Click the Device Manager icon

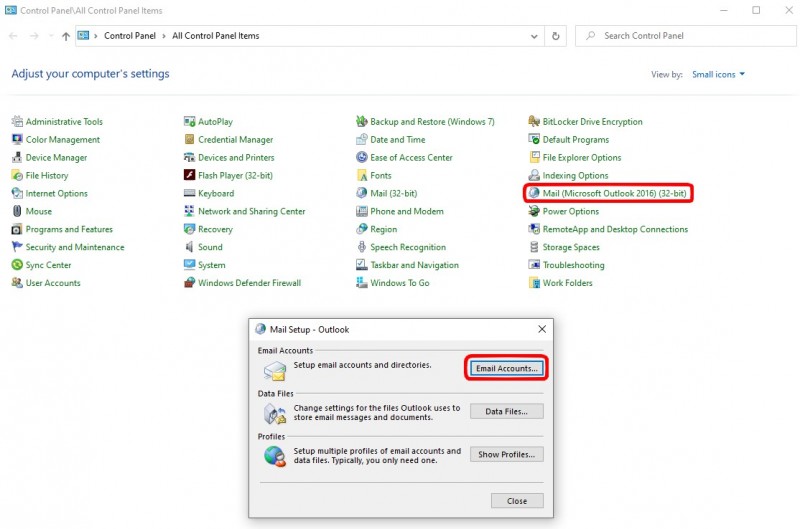pyautogui.click(x=17, y=158)
